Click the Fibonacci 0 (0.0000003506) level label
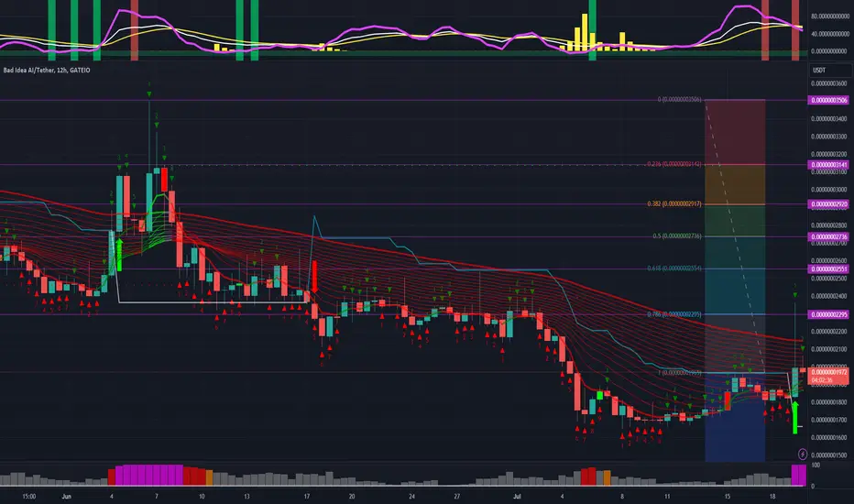 (x=679, y=100)
